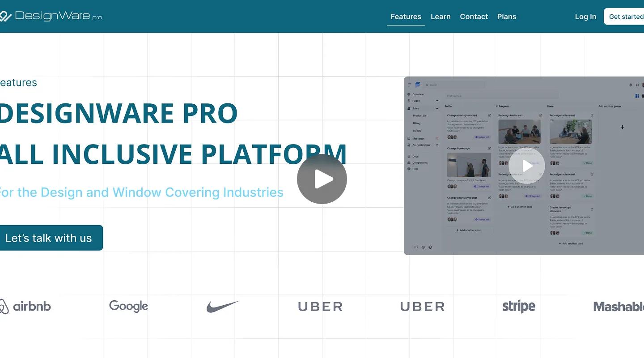Click the stripe logo
Viewport: 644px width, 358px height.
[519, 307]
